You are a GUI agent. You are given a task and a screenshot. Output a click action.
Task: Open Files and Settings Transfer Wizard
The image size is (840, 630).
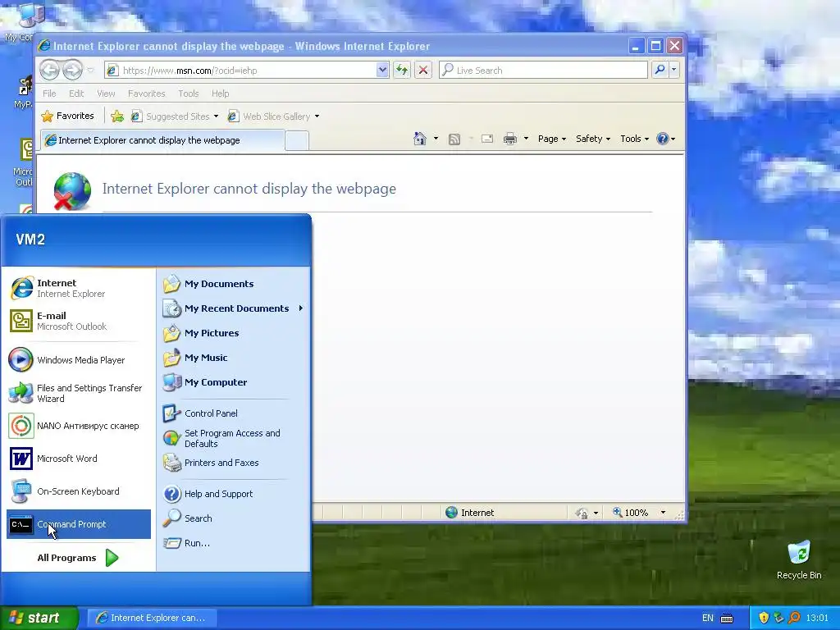pos(79,393)
